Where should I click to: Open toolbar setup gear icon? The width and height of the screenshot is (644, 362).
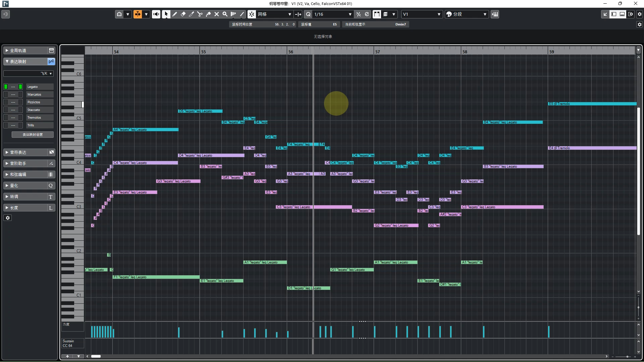coord(640,14)
